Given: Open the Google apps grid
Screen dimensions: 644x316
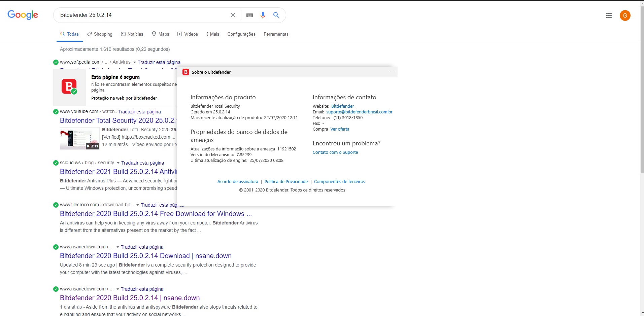Looking at the screenshot, I should [609, 15].
